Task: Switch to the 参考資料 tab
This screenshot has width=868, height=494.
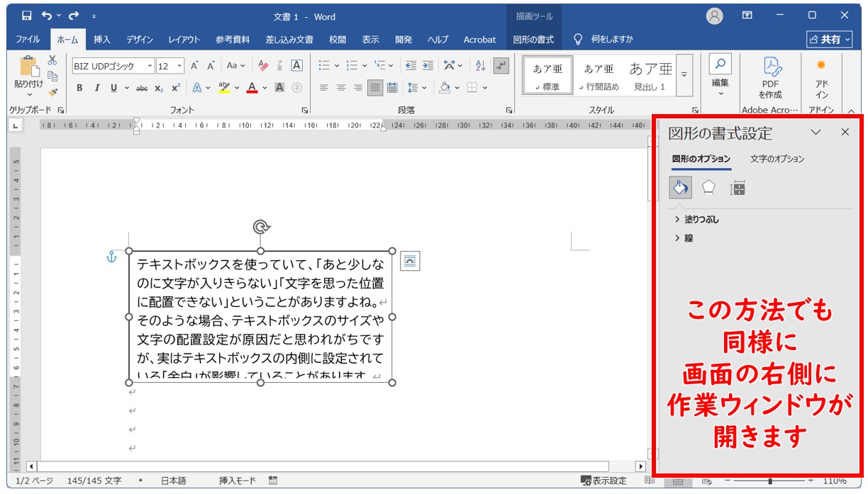Action: point(233,40)
